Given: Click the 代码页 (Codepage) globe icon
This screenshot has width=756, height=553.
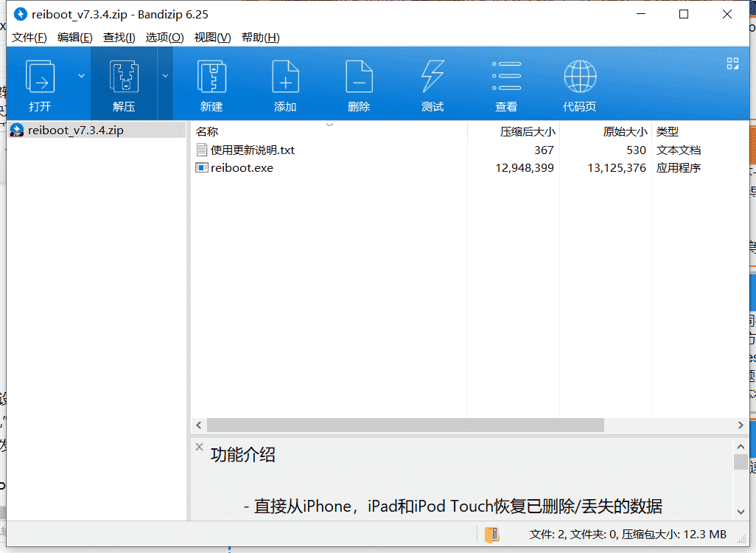Looking at the screenshot, I should coord(580,76).
